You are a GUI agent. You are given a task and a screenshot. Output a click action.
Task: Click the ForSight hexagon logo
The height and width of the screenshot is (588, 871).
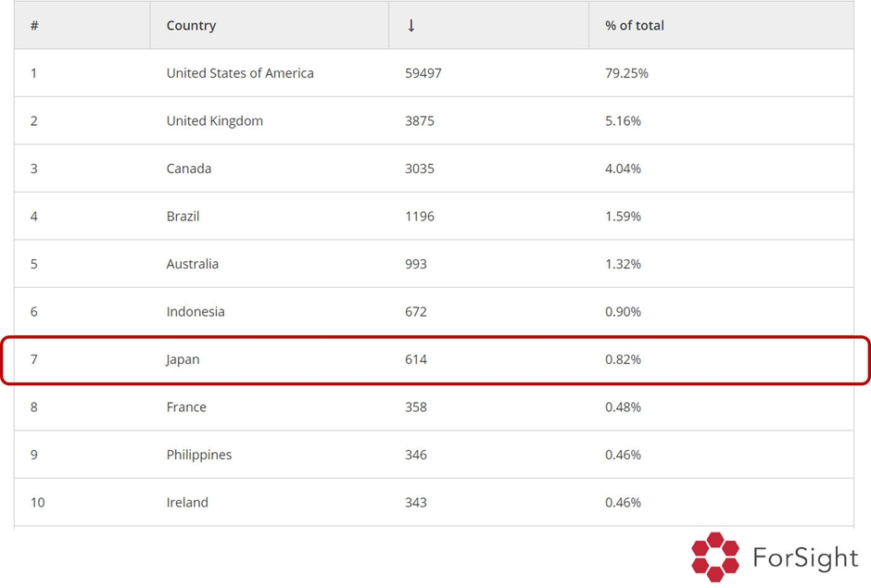[715, 557]
